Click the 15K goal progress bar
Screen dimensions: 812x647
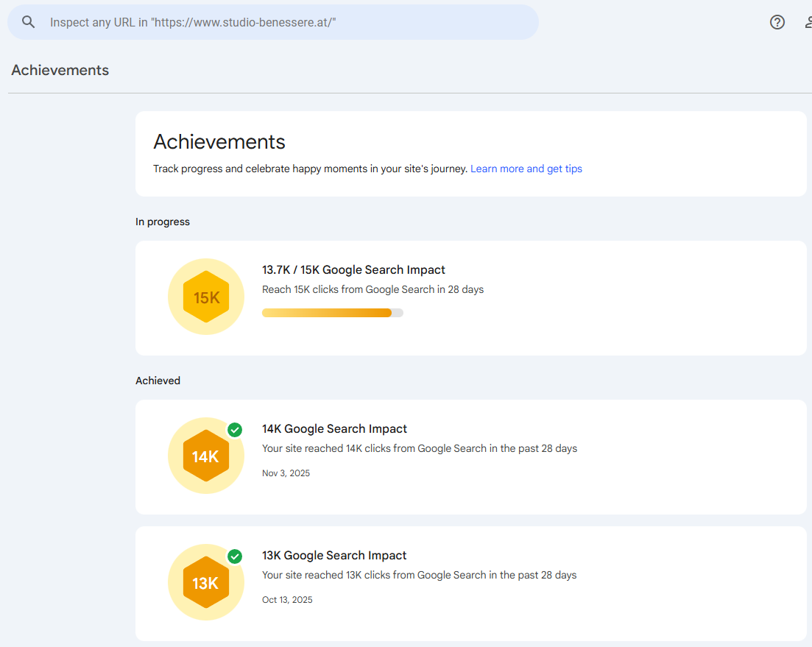point(333,312)
